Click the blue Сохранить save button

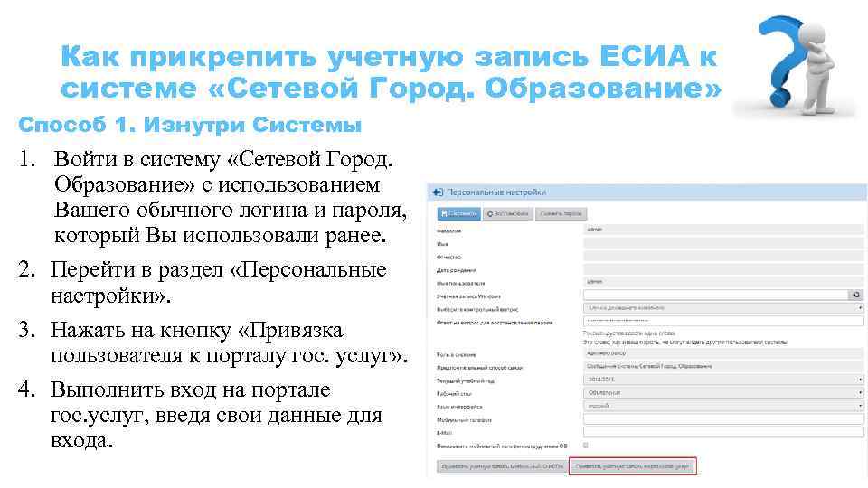tap(459, 213)
